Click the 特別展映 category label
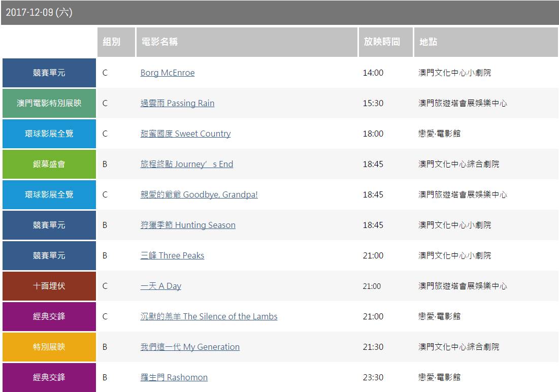The width and height of the screenshot is (559, 392). 49,347
